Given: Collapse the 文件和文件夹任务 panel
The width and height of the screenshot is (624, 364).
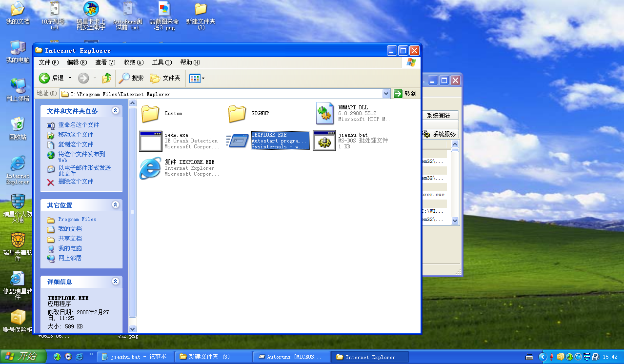Looking at the screenshot, I should 116,111.
